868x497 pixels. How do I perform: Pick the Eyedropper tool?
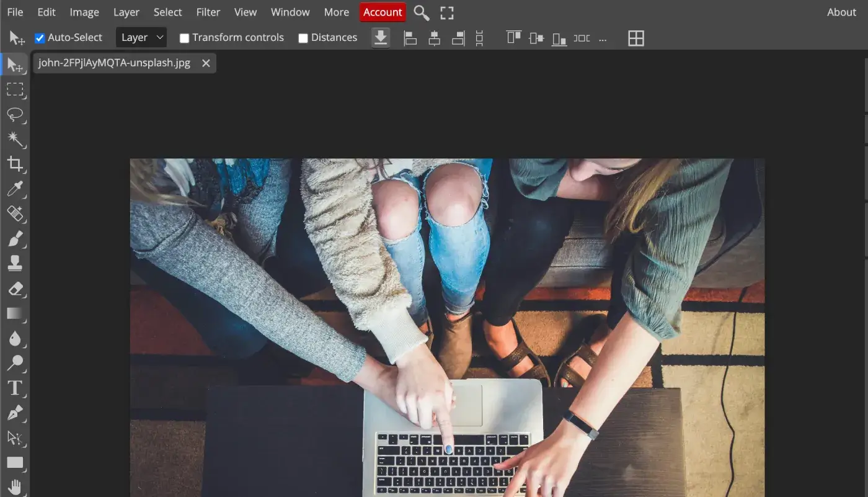(x=15, y=189)
